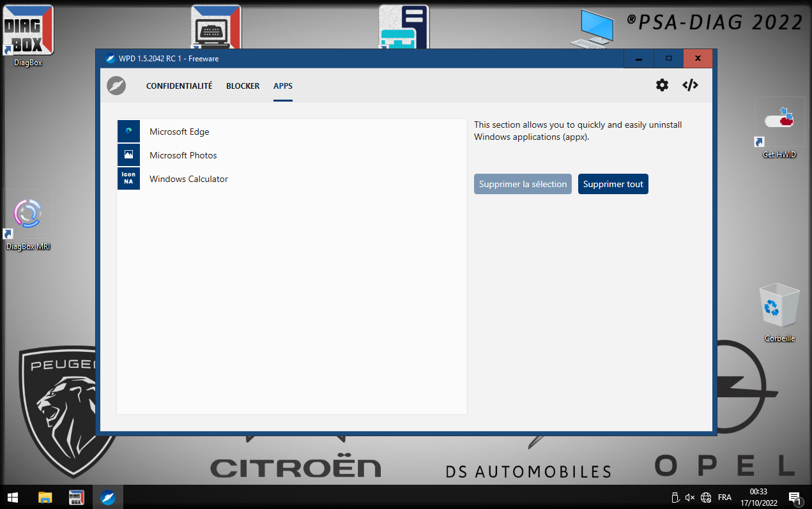The width and height of the screenshot is (812, 509).
Task: Select the diagnostic laptop desktop icon
Action: point(217,27)
